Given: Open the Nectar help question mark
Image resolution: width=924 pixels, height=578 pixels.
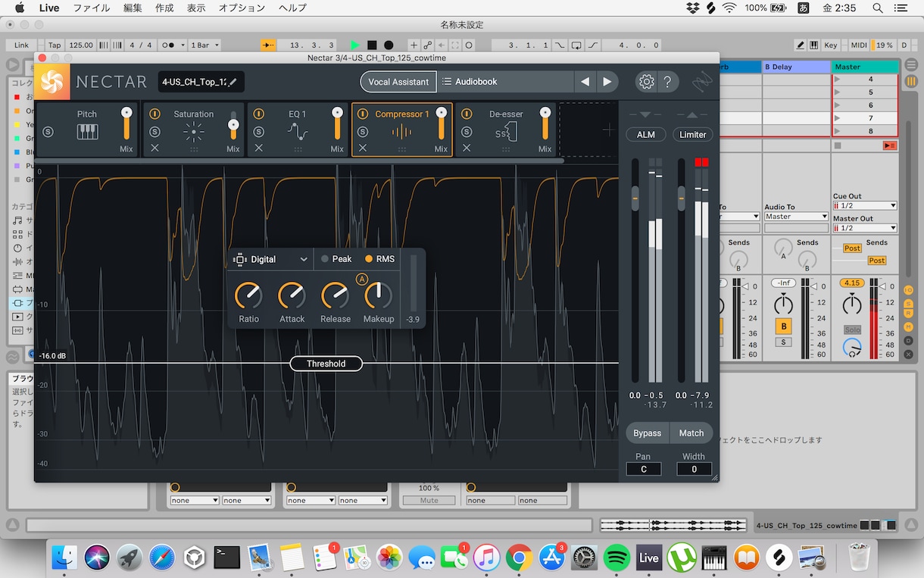Looking at the screenshot, I should pyautogui.click(x=667, y=82).
